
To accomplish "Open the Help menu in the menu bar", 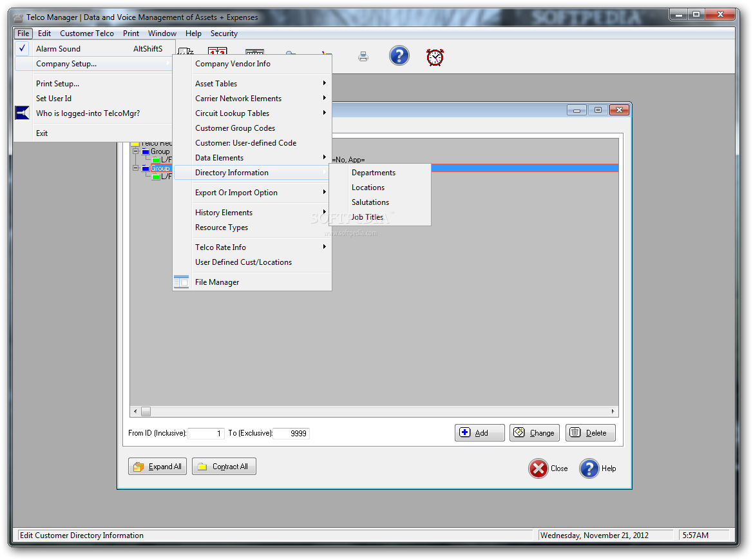I will (x=193, y=33).
